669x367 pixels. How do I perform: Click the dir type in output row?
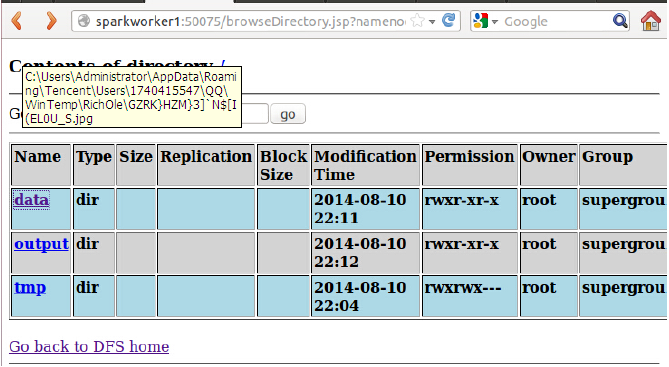87,244
